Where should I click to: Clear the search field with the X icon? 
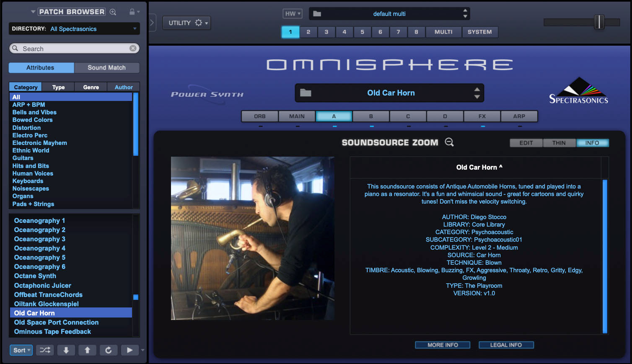pos(133,48)
